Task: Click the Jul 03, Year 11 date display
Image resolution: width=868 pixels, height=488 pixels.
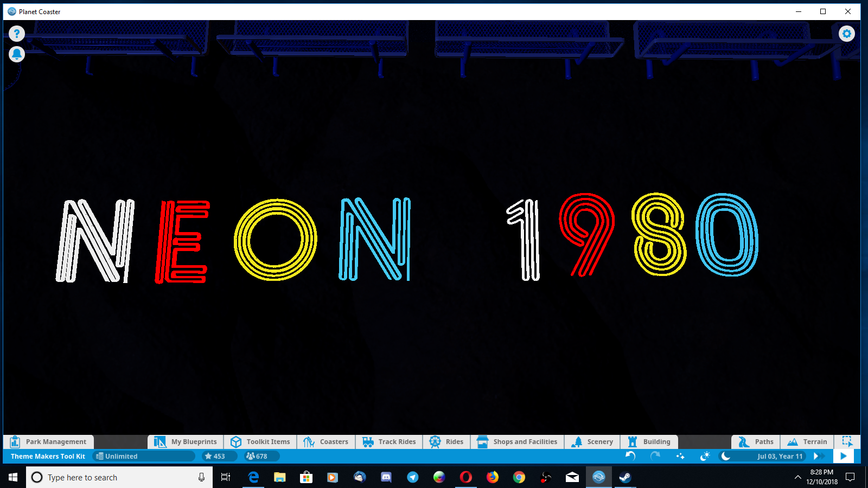Action: 780,457
